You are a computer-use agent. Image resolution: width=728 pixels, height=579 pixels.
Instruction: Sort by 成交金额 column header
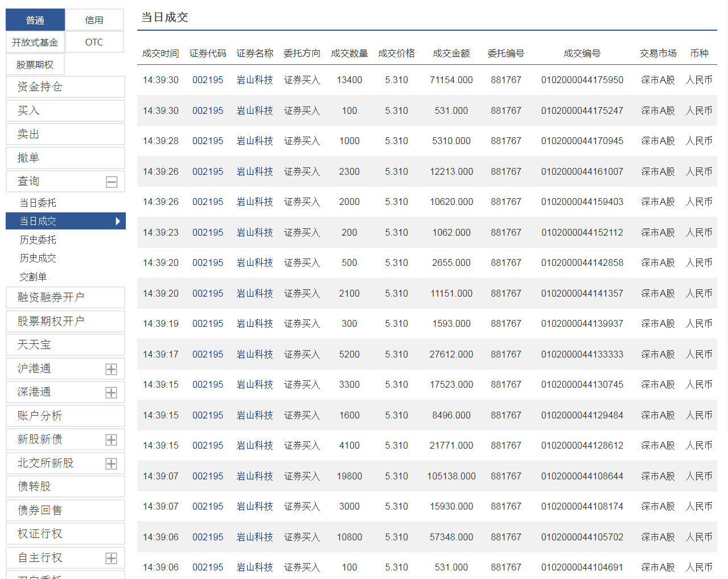[451, 53]
